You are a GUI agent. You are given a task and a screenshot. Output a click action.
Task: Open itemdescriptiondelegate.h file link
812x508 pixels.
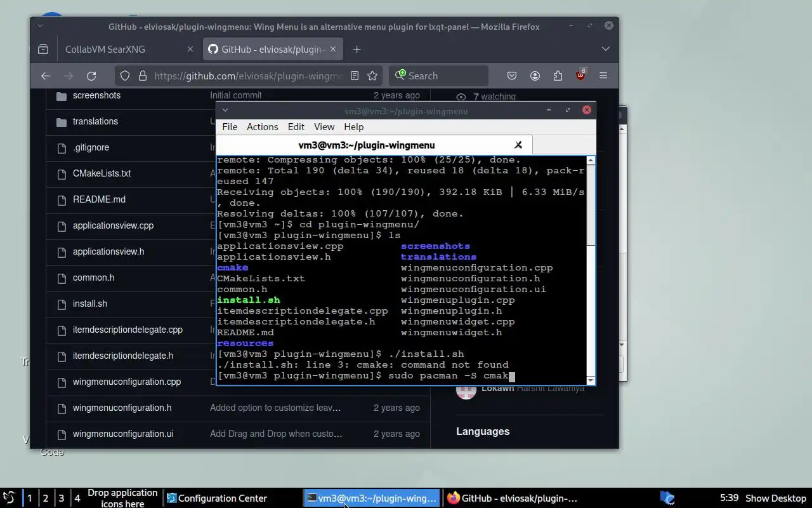click(x=123, y=356)
